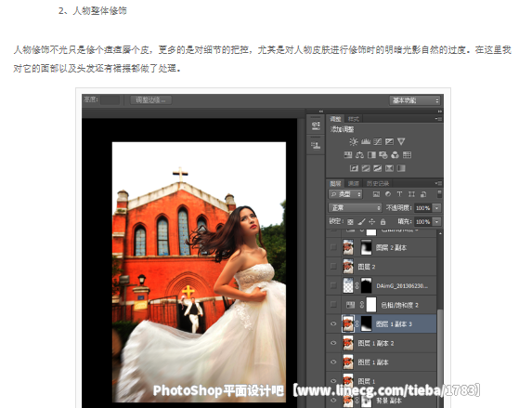The width and height of the screenshot is (532, 408).
Task: Switch to the 通道 tab
Action: tap(353, 183)
